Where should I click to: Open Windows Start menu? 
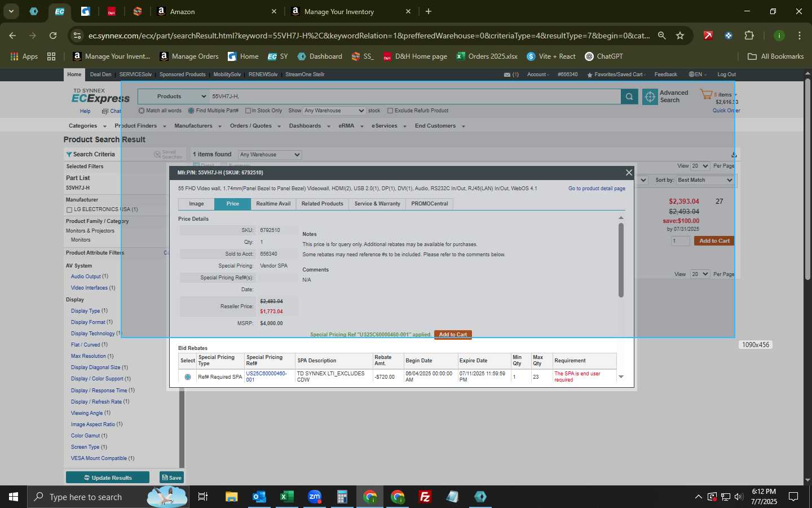14,497
